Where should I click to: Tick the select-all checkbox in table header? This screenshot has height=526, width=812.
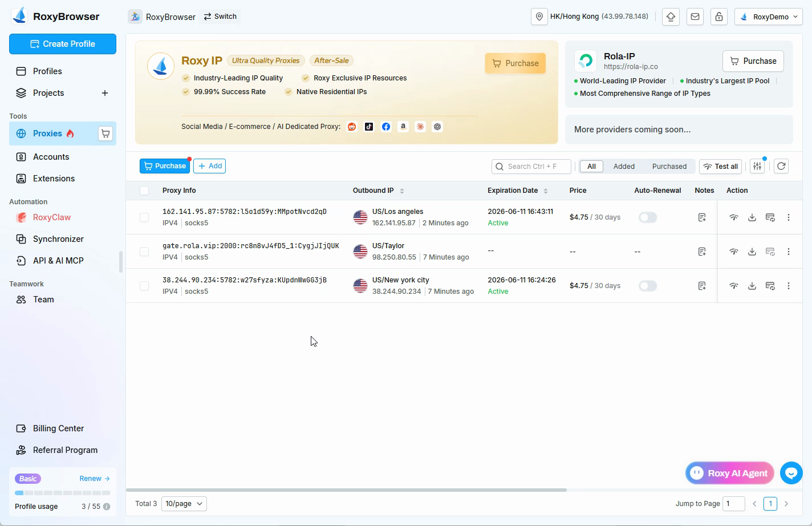(144, 191)
